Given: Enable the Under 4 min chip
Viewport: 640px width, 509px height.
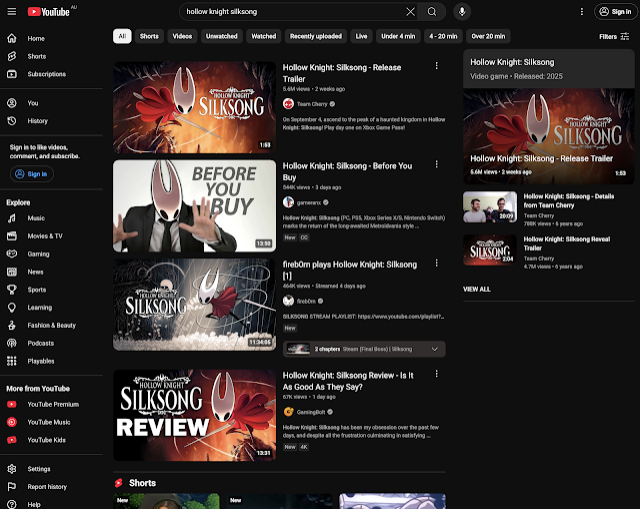Looking at the screenshot, I should click(398, 36).
